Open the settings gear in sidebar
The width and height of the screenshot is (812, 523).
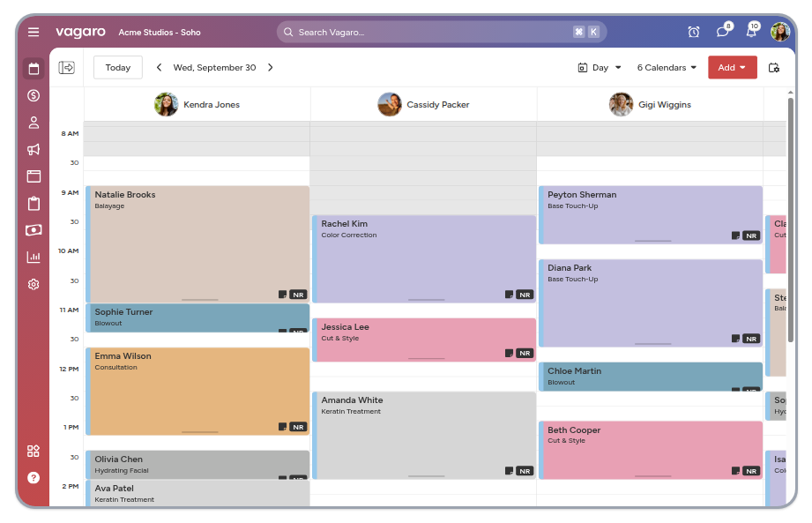(34, 284)
